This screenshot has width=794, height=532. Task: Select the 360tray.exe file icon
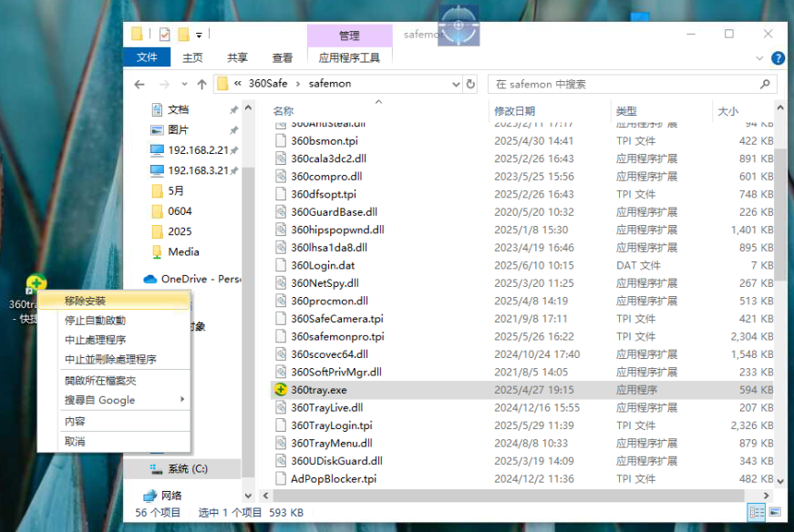(x=281, y=390)
